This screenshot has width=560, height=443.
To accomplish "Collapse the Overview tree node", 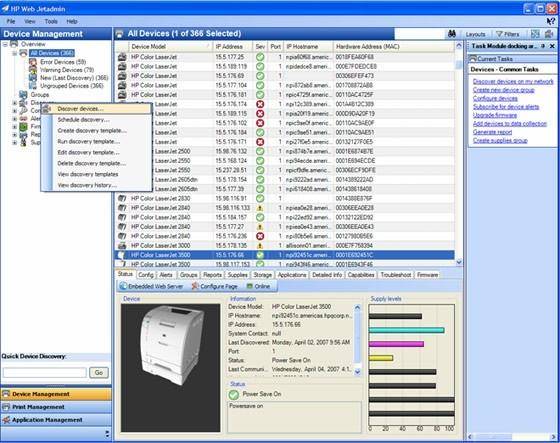I will [x=5, y=44].
